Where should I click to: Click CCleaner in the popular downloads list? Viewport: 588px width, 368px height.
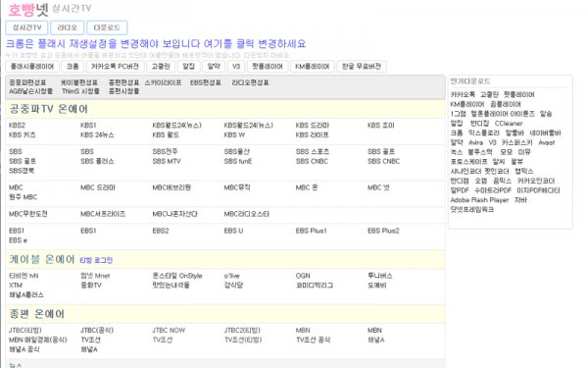509,124
